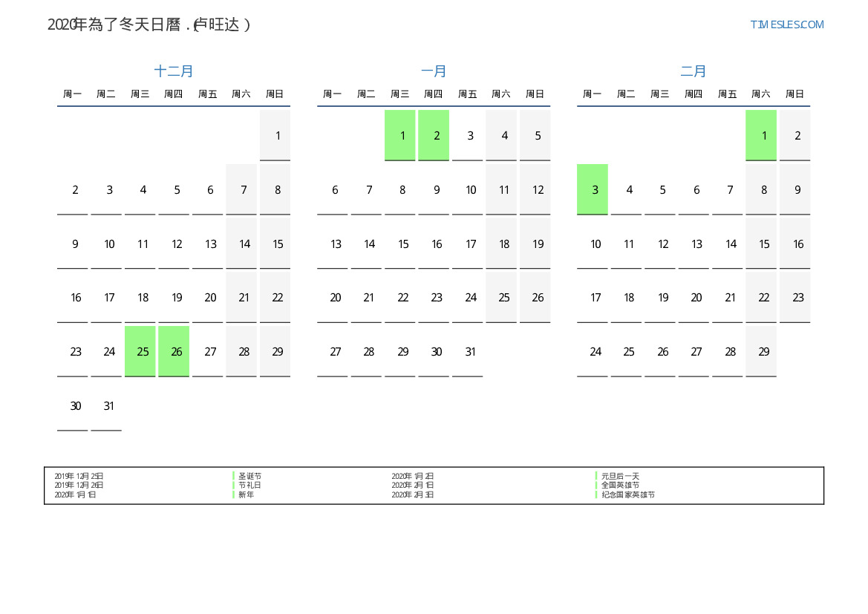Click January 20 in the 一月 calendar
868x614 pixels.
click(333, 297)
